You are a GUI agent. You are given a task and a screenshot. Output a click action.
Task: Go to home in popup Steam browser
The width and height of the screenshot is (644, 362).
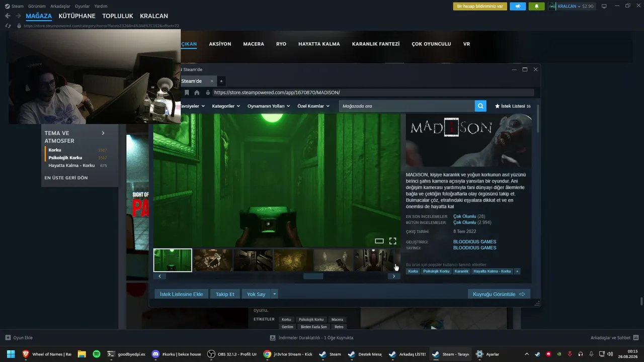click(x=197, y=93)
